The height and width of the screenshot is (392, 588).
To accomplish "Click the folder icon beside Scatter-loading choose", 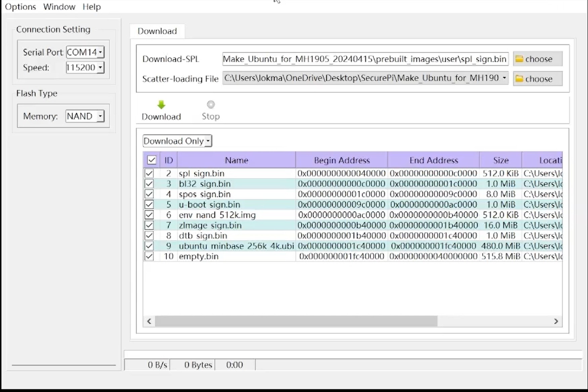I will (519, 79).
